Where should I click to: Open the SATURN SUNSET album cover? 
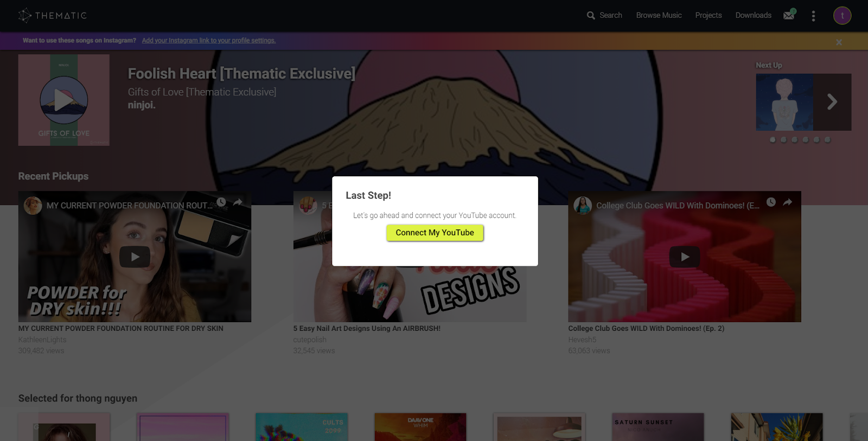(x=658, y=427)
